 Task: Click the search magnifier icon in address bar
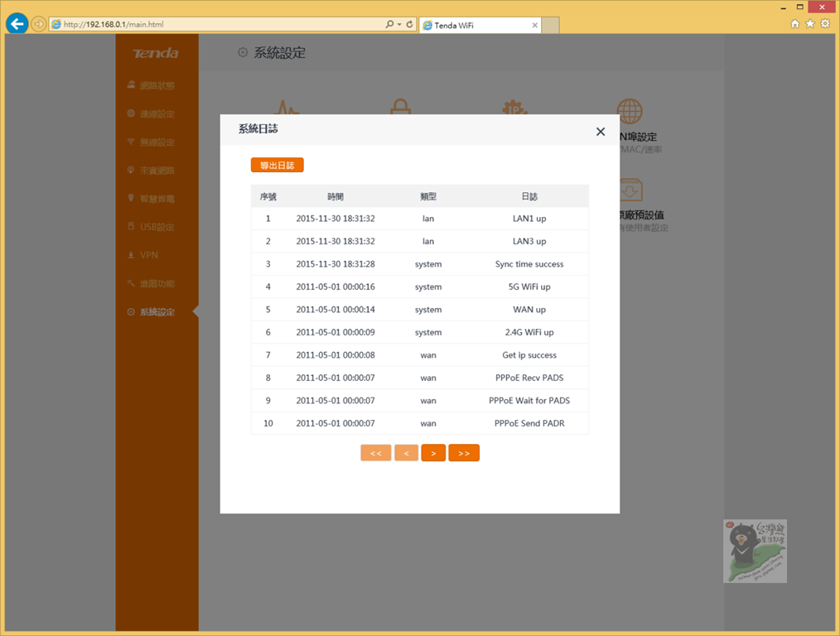[389, 24]
